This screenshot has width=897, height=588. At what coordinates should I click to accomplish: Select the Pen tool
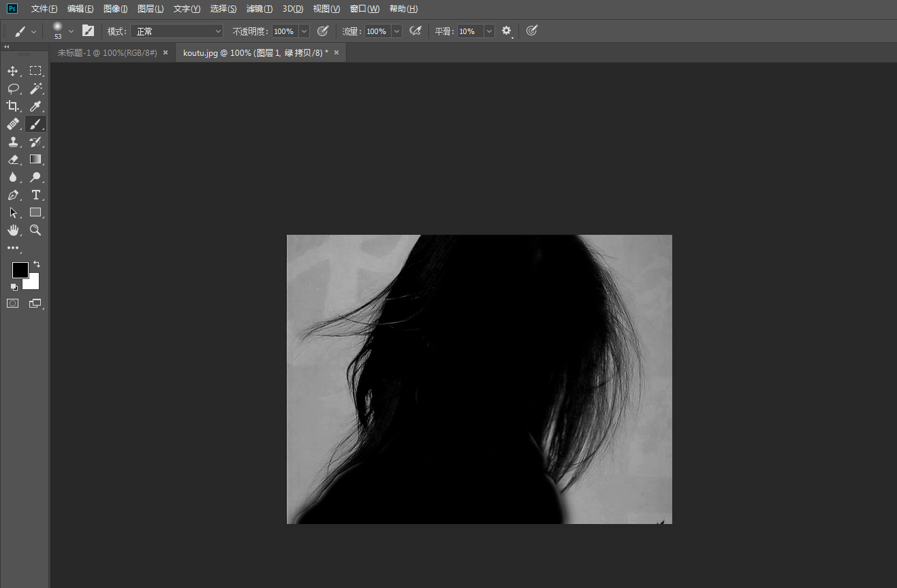coord(13,195)
